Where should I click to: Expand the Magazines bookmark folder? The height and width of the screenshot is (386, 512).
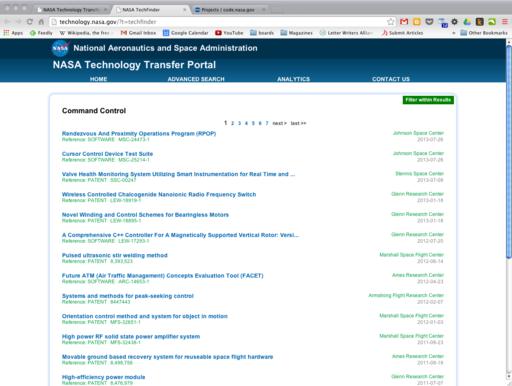[x=296, y=33]
